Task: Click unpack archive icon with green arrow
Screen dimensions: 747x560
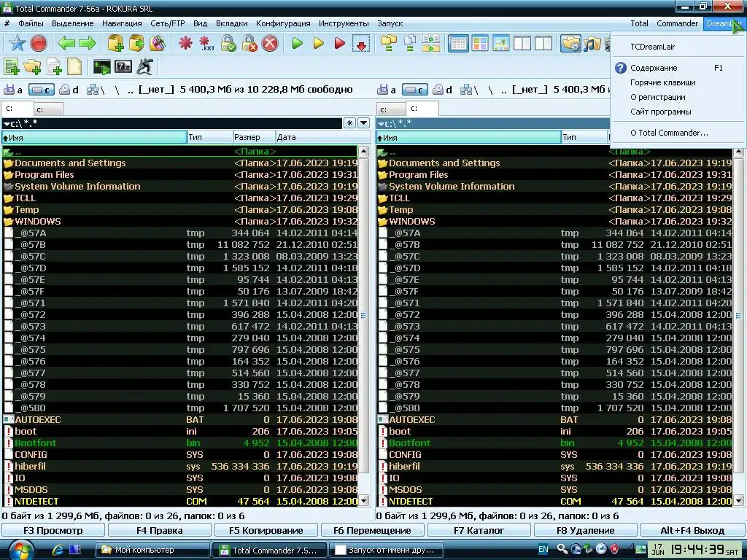Action: [x=136, y=43]
